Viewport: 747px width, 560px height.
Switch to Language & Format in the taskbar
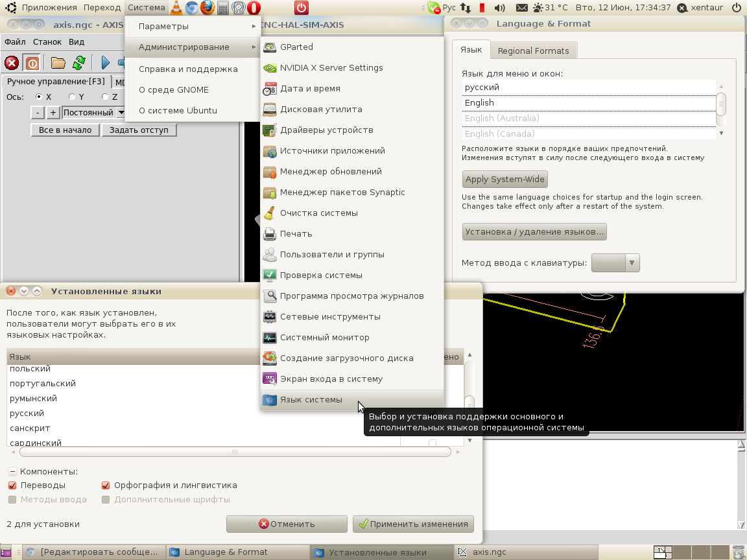pos(237,552)
